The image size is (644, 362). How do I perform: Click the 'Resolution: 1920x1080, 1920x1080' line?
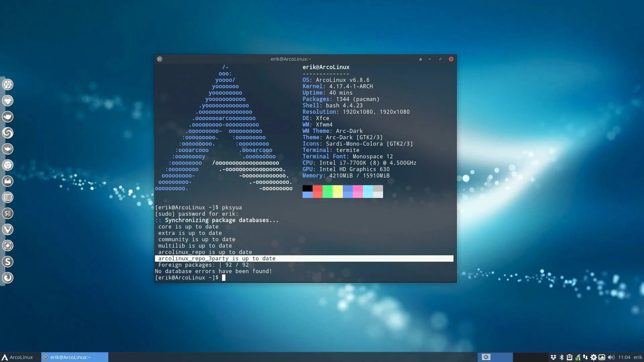356,112
